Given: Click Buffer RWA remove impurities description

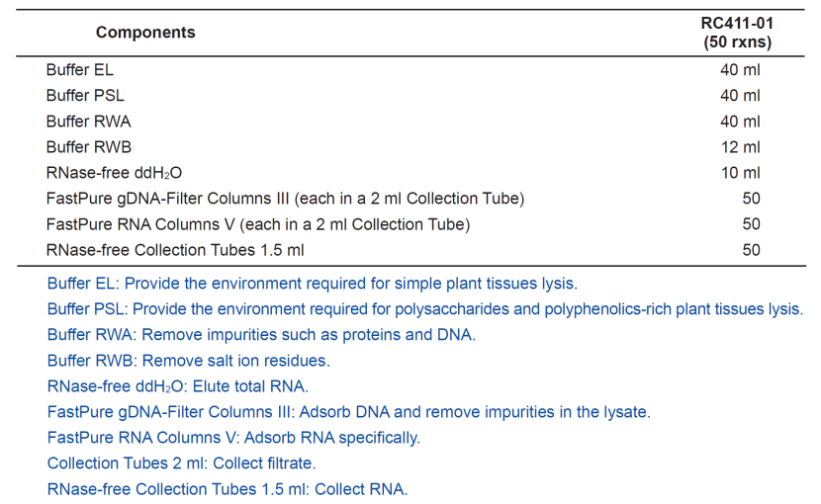Looking at the screenshot, I should tap(261, 334).
